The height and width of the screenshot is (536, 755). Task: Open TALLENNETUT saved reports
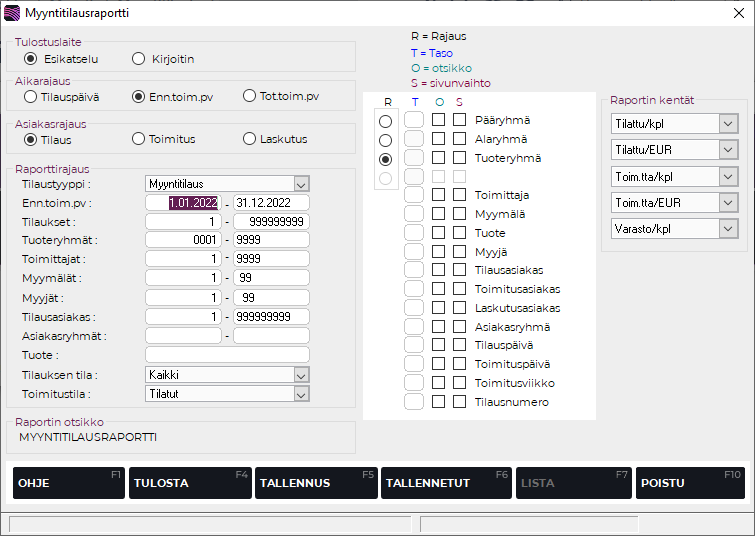point(443,483)
